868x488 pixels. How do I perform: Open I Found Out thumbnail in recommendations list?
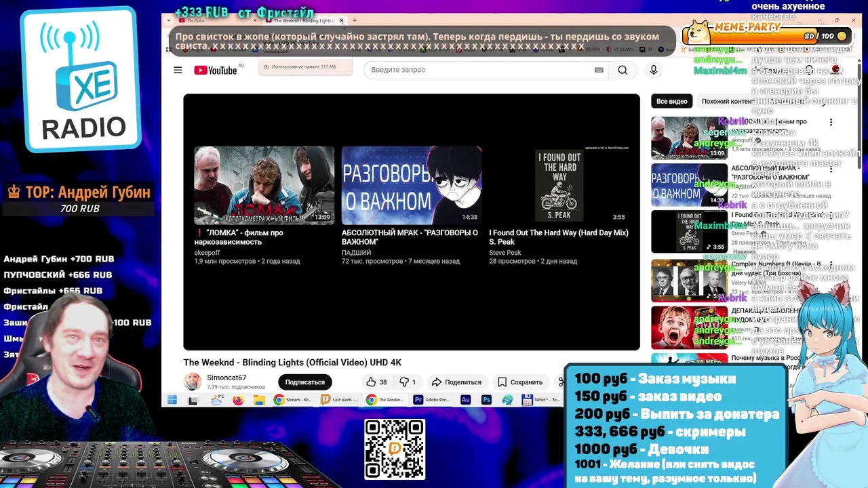[689, 232]
